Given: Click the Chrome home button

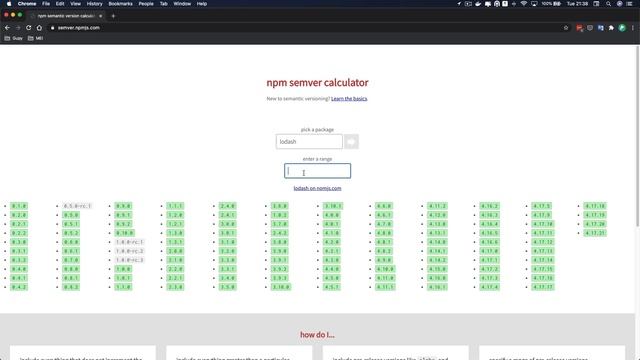Looking at the screenshot, I should [x=39, y=28].
